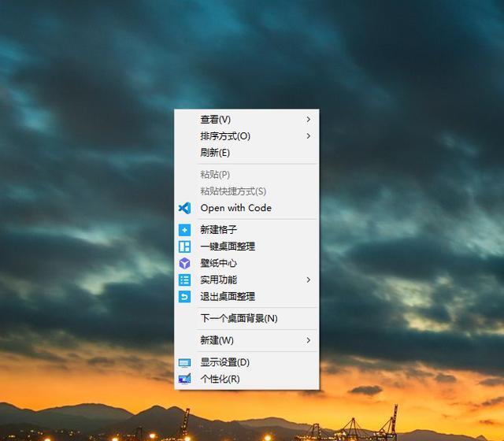Viewport: 504px width, 441px height.
Task: Click the blue plus icon for 新建格子
Action: pos(184,230)
